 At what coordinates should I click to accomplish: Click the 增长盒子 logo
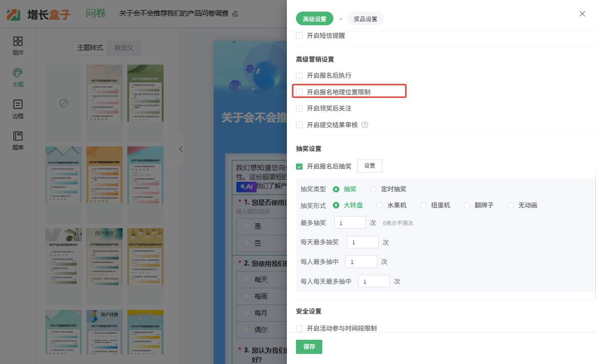39,14
